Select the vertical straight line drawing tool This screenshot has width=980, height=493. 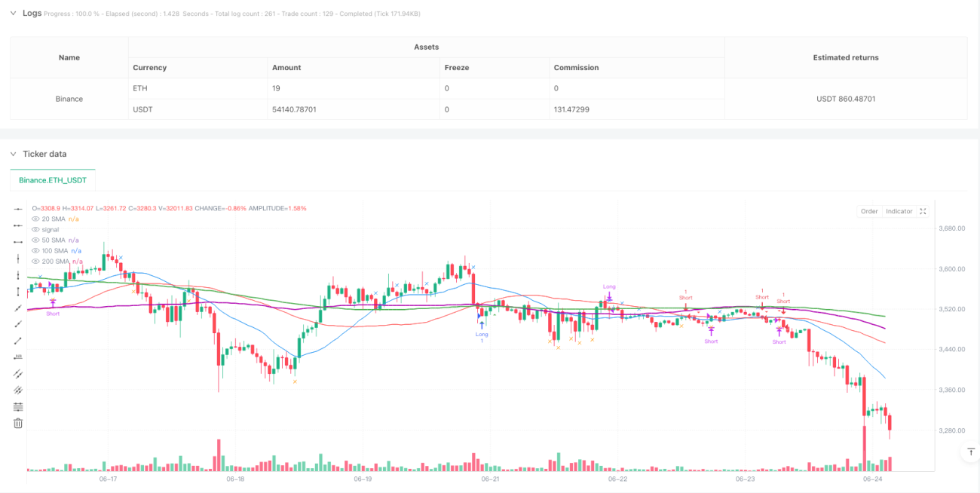(x=18, y=259)
